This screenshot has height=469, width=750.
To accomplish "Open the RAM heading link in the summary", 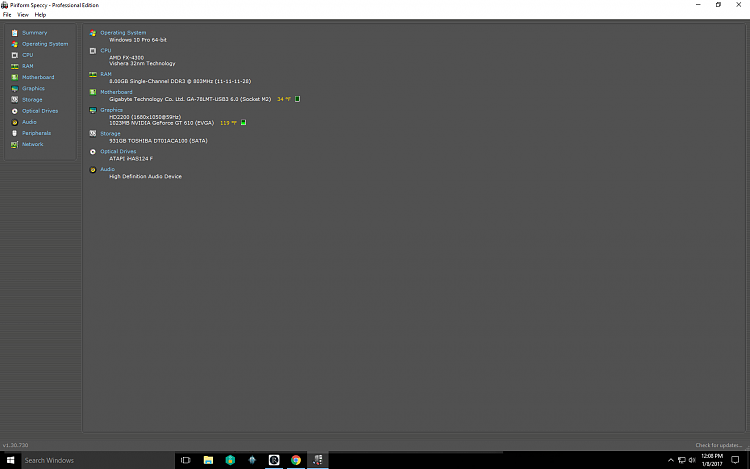I will point(106,75).
